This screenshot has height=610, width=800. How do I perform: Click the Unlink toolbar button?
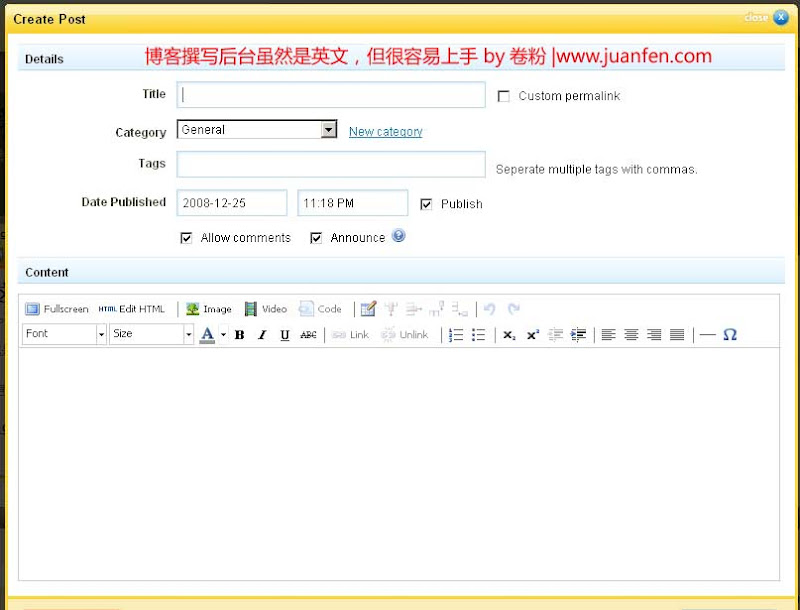point(405,335)
